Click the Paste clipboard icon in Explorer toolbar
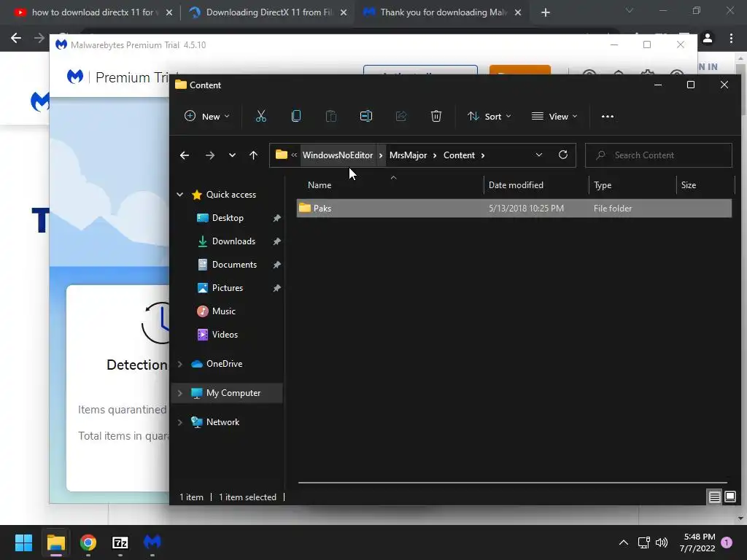Image resolution: width=747 pixels, height=560 pixels. 330,116
